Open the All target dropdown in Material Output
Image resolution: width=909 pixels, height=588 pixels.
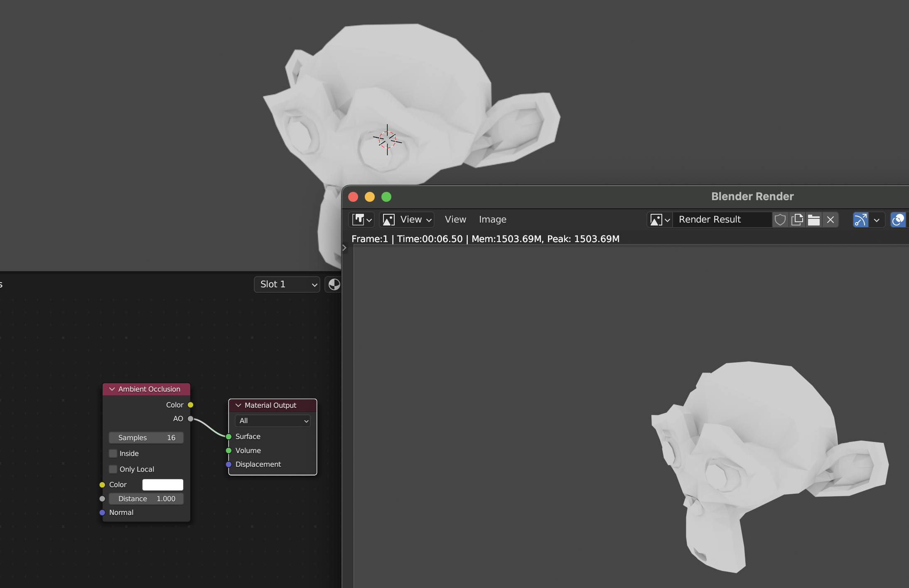point(273,421)
